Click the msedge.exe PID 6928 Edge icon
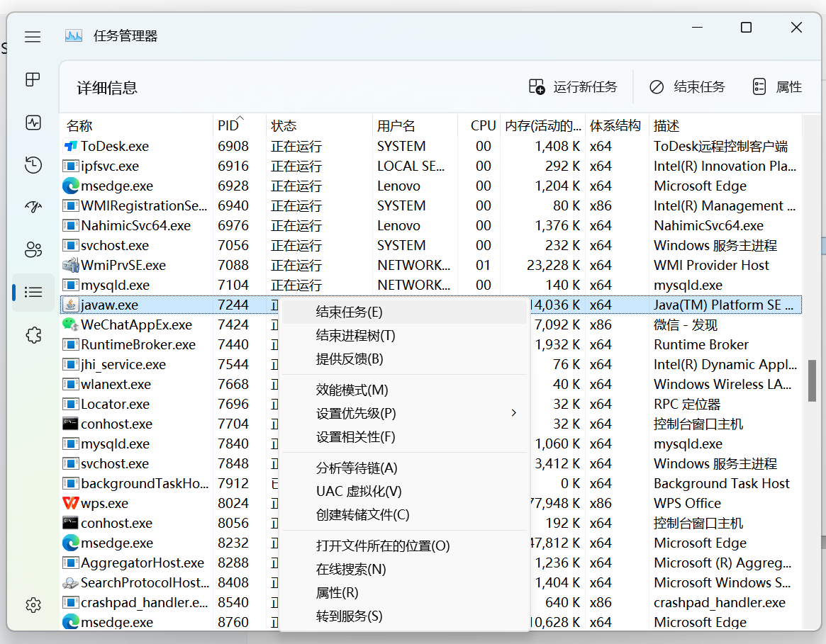Image resolution: width=826 pixels, height=644 pixels. pyautogui.click(x=71, y=186)
